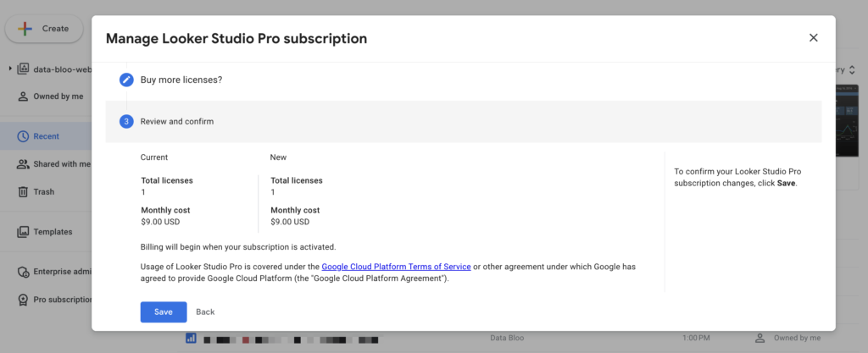Click the Current column heading
Image resolution: width=868 pixels, height=353 pixels.
pos(154,157)
